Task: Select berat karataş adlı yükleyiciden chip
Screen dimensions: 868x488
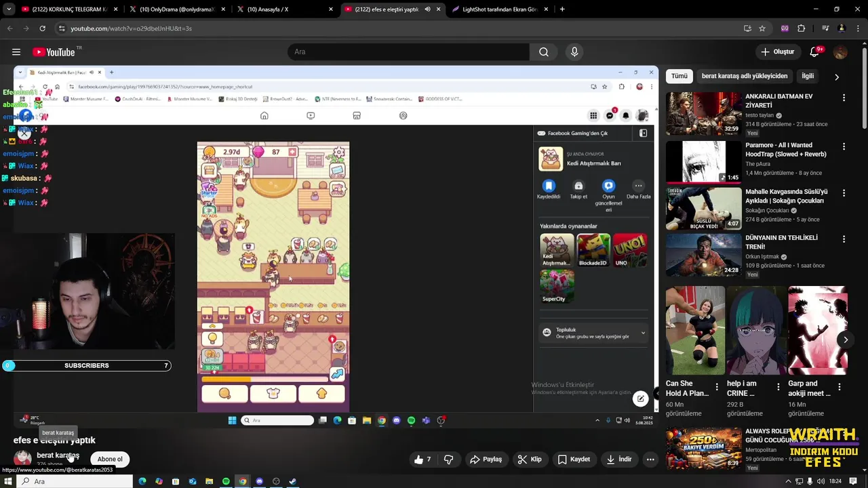Action: pos(745,77)
